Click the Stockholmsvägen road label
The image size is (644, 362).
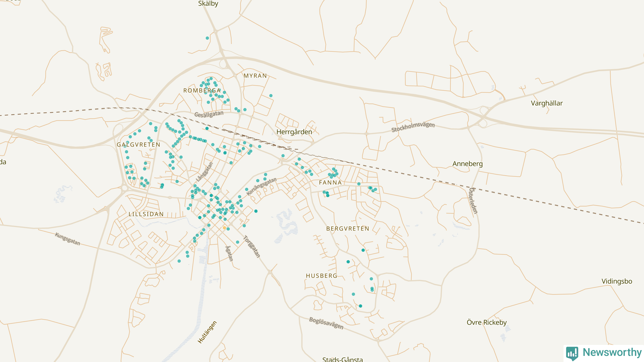pos(413,127)
